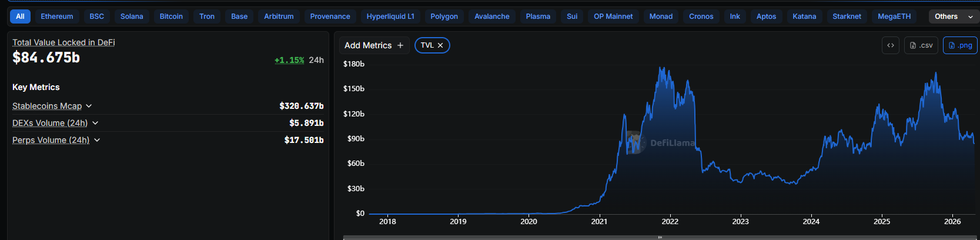Screen dimensions: 980x240
Task: Choose the Plasma chain
Action: point(538,16)
